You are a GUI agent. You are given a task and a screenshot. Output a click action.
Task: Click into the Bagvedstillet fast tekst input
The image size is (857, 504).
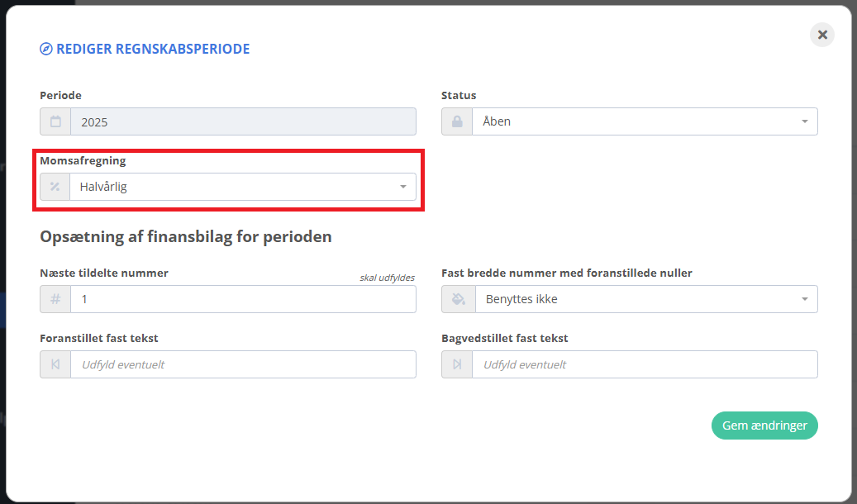tap(645, 364)
